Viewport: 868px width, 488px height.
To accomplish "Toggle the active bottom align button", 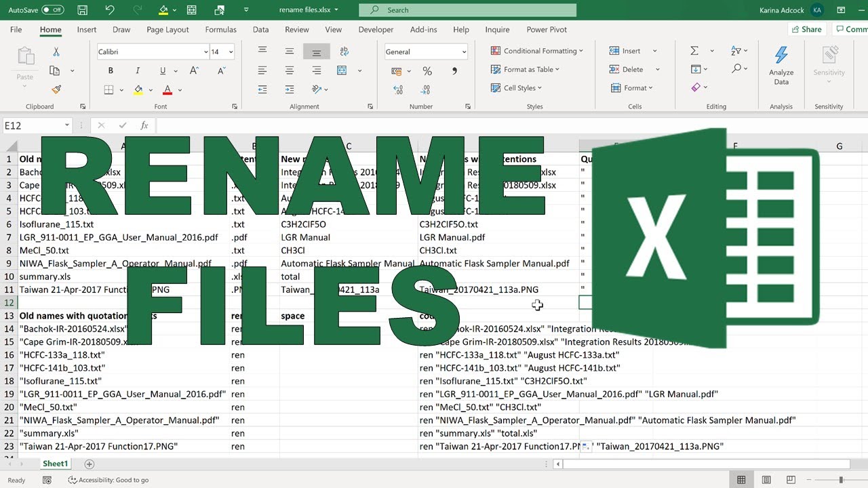I will tap(317, 52).
